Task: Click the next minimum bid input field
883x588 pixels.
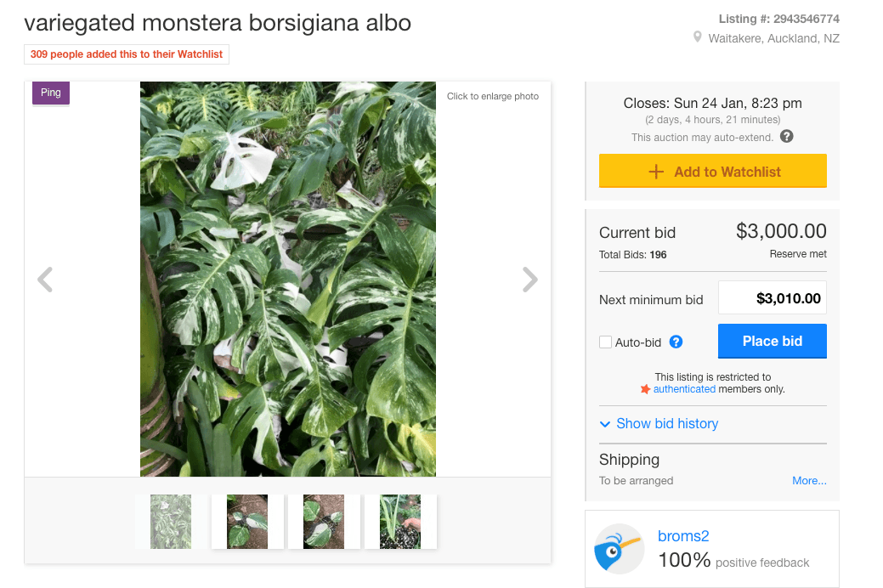Action: 772,298
